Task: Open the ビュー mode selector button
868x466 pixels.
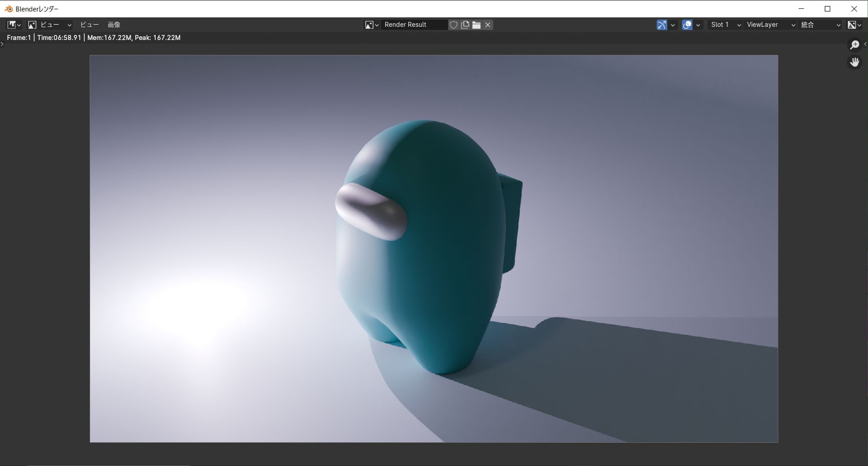Action: coord(50,25)
